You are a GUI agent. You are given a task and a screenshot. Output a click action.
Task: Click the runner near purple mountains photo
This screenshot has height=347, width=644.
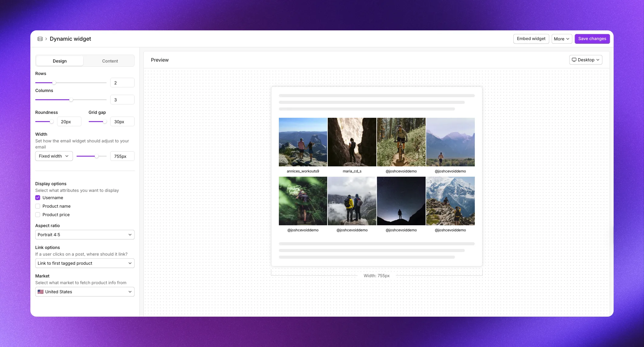pyautogui.click(x=450, y=142)
